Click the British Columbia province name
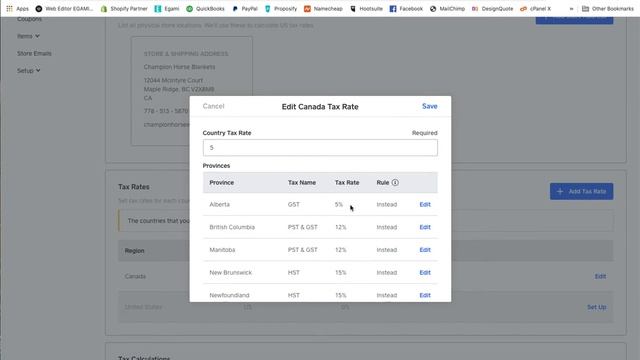Viewport: 640px width, 360px height. pos(232,227)
